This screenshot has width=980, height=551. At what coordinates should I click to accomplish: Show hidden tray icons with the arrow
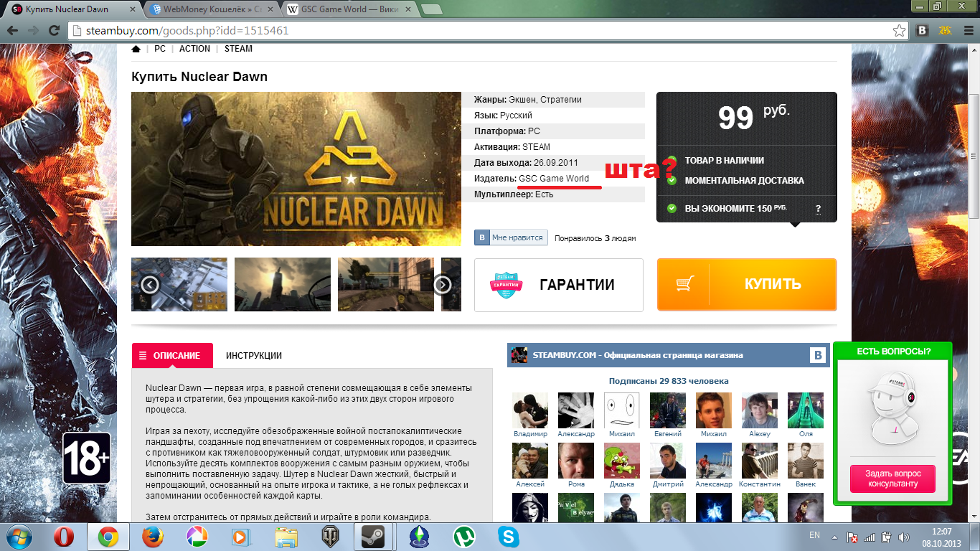coord(835,536)
